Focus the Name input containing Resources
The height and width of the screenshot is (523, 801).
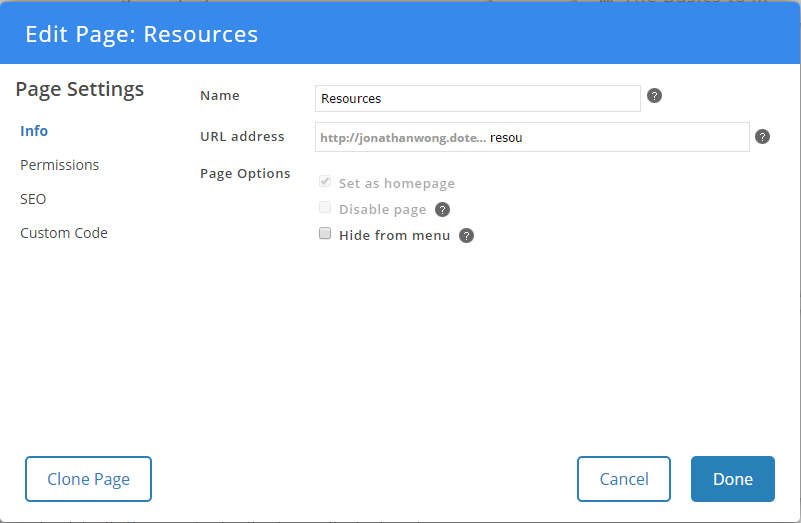[x=477, y=98]
